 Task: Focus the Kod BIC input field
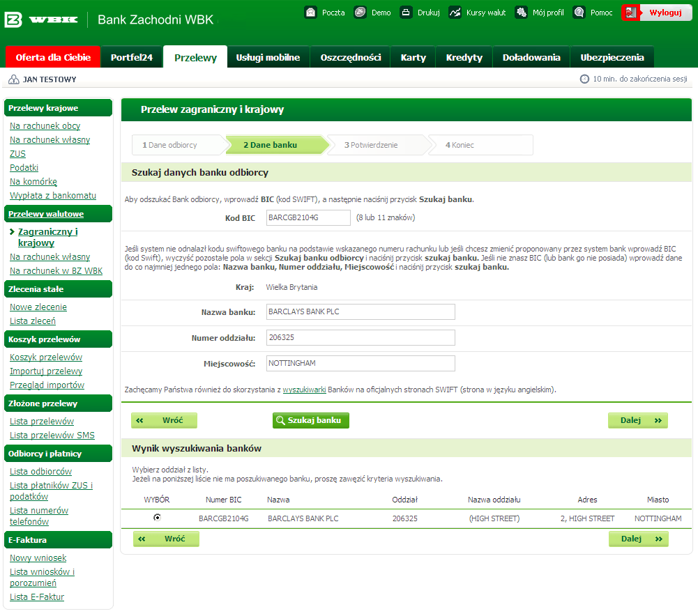point(308,217)
